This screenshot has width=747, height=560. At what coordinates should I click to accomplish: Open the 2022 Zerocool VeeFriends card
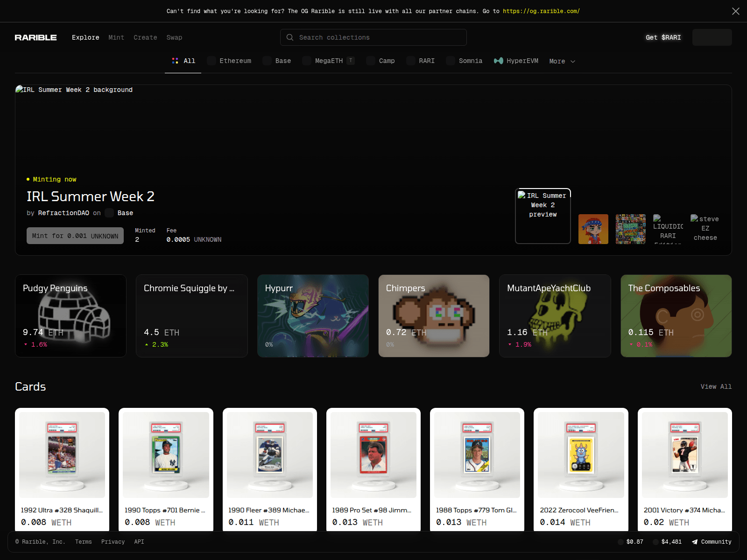pyautogui.click(x=581, y=469)
